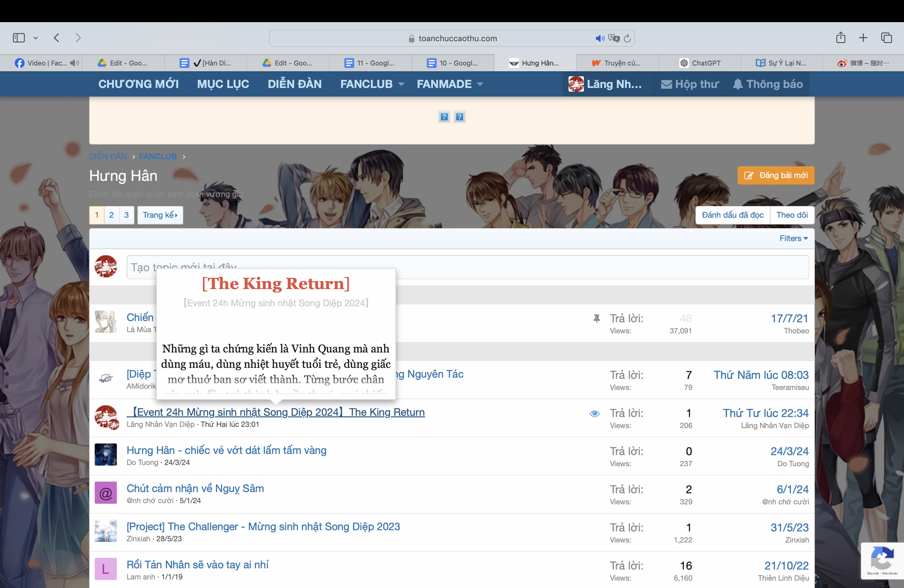Image resolution: width=904 pixels, height=588 pixels.
Task: Open the Thiên Linh Diệu last poster name
Action: (x=783, y=578)
